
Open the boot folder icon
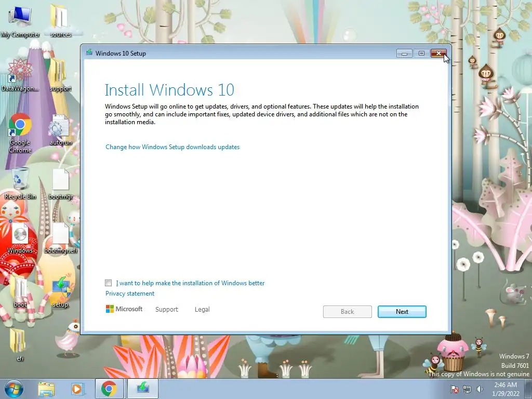coord(20,292)
